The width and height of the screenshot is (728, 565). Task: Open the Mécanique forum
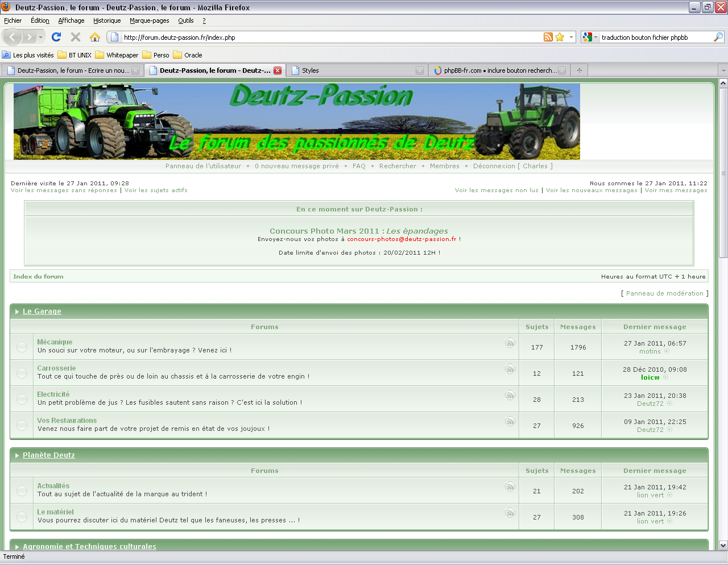click(x=55, y=342)
